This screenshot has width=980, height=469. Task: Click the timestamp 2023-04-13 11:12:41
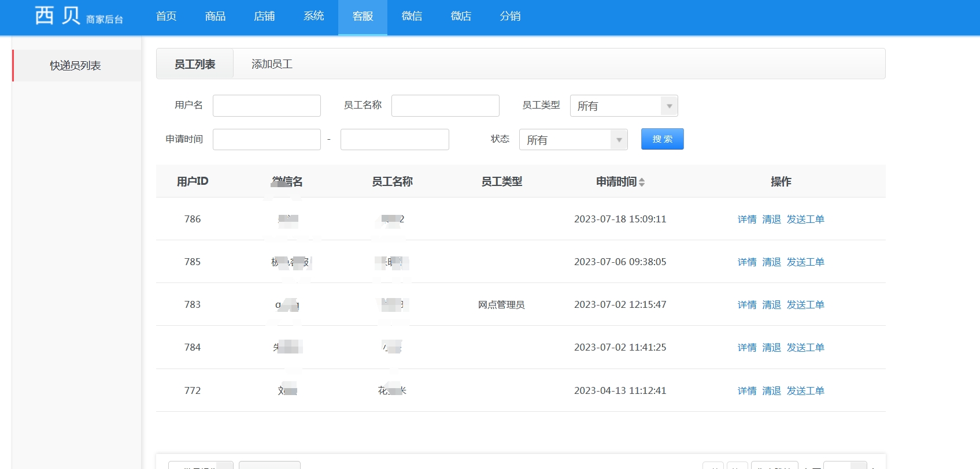click(x=620, y=390)
